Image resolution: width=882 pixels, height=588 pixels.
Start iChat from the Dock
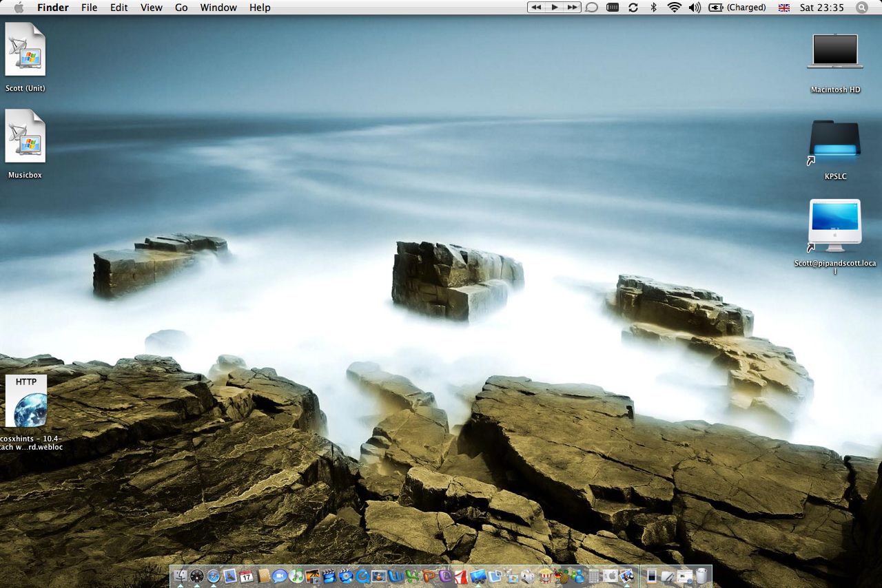pyautogui.click(x=279, y=576)
